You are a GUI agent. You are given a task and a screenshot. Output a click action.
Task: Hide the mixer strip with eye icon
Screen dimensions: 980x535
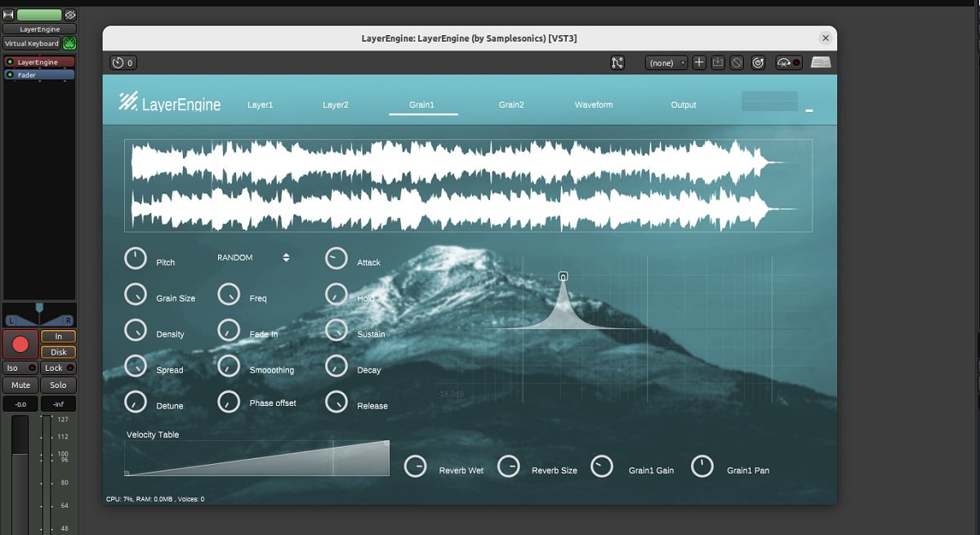point(70,15)
